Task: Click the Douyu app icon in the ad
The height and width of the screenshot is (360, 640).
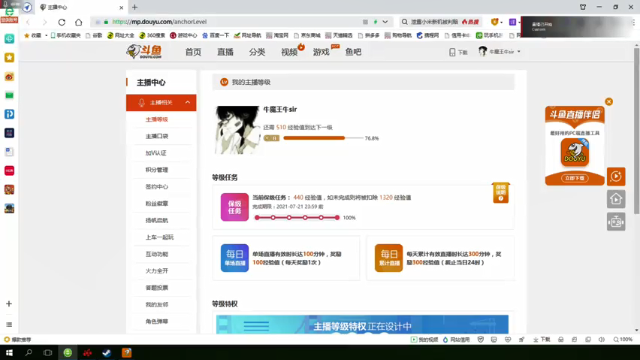Action: [575, 152]
